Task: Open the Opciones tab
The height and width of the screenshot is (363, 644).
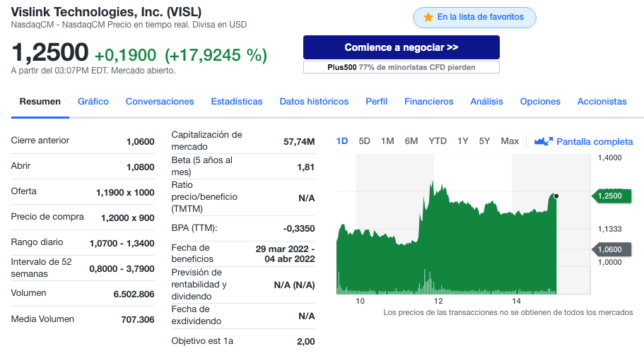Action: point(540,102)
